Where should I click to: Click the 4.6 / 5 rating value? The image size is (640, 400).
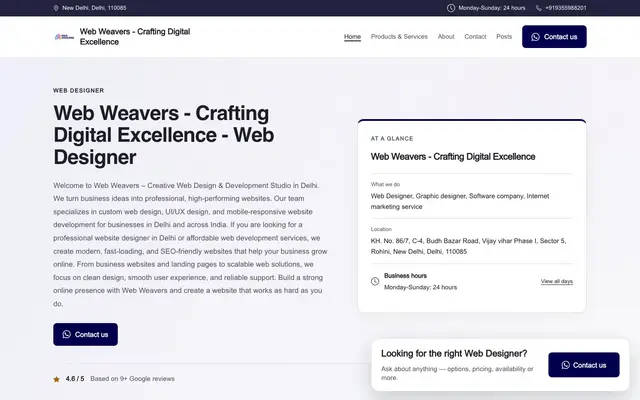75,379
